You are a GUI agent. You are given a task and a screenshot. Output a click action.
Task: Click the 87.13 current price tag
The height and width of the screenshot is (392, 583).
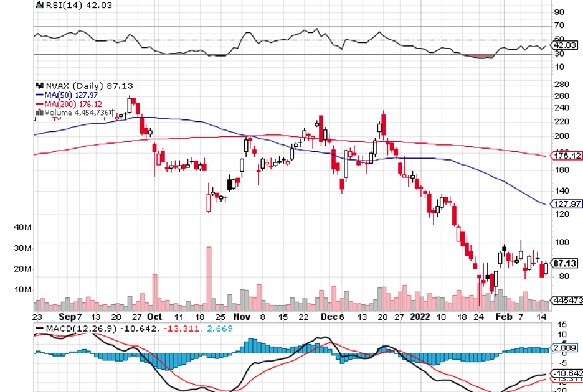point(566,264)
